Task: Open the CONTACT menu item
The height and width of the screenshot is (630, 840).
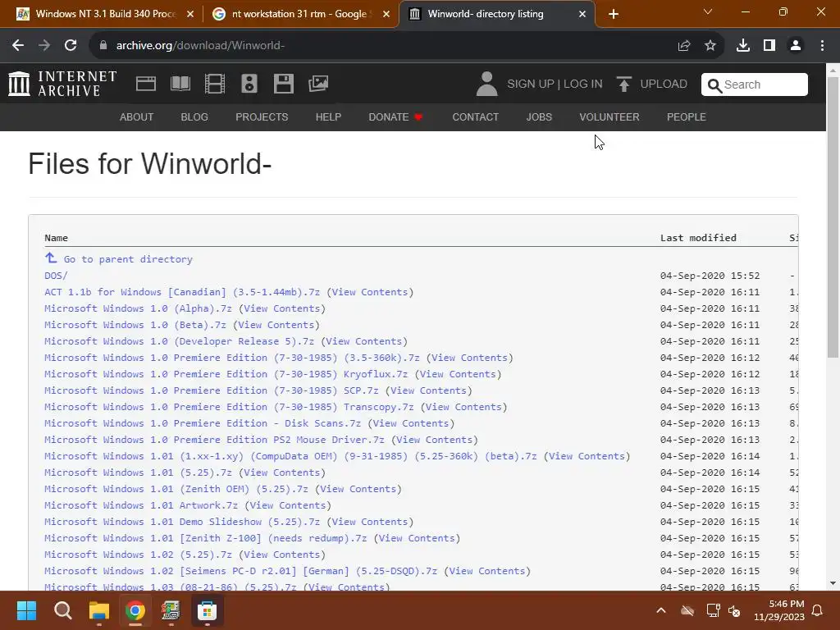Action: (475, 116)
